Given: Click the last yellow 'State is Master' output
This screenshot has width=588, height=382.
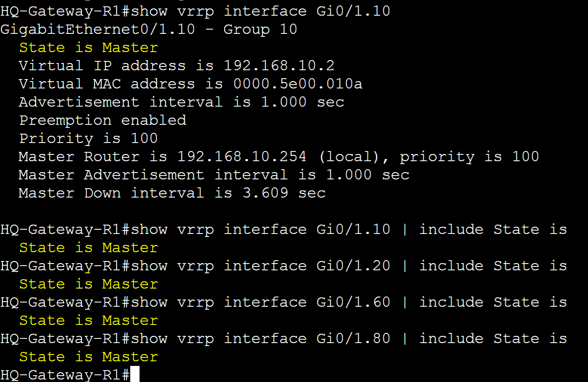Looking at the screenshot, I should [88, 357].
